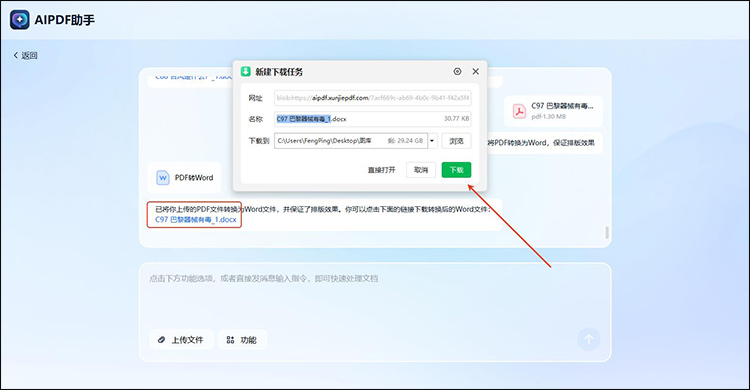
Task: Click the red PDF file icon
Action: point(519,111)
